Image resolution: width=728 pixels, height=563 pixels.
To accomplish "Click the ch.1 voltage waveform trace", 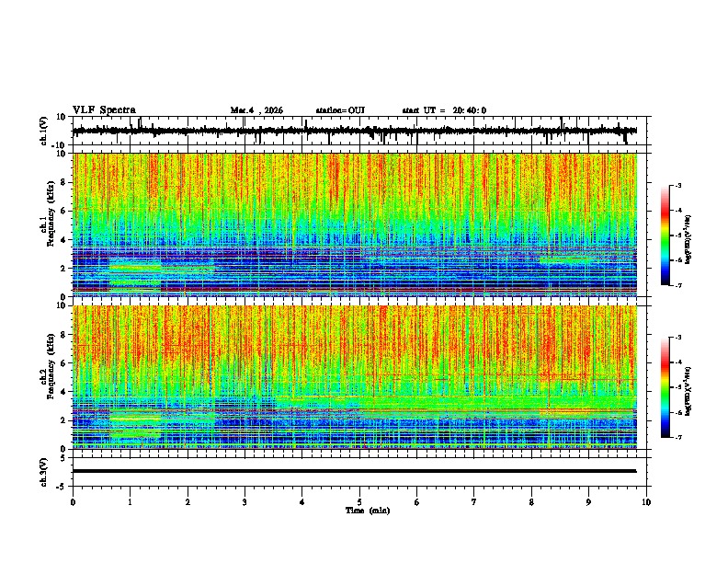I will (355, 131).
